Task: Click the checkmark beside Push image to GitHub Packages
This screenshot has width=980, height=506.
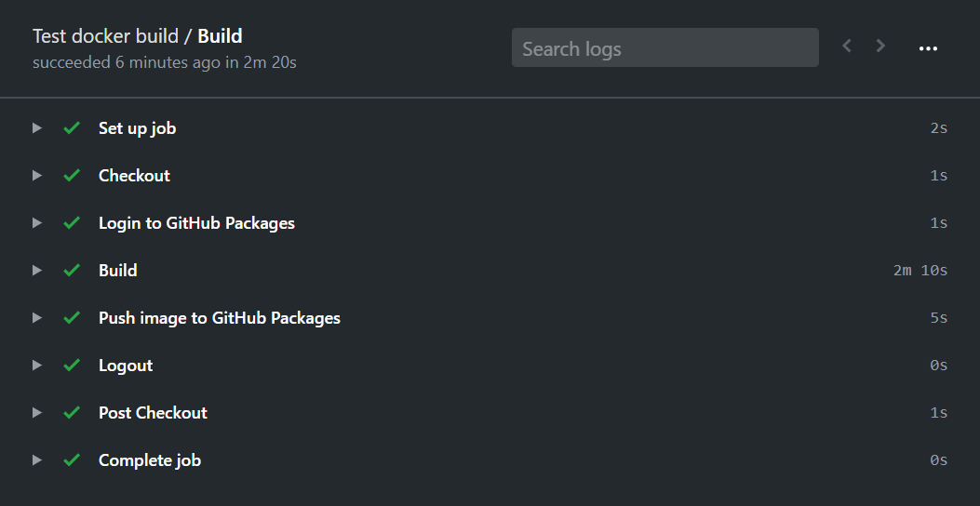Action: [72, 318]
